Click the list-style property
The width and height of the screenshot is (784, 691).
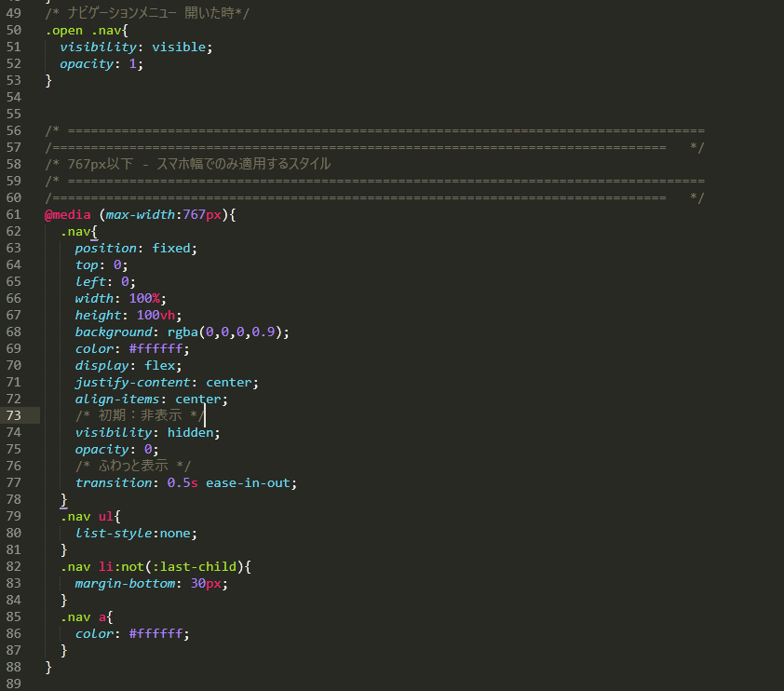(x=114, y=534)
